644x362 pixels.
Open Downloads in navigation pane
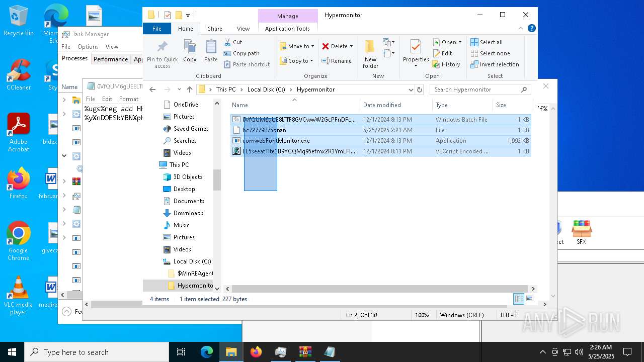[x=188, y=213]
